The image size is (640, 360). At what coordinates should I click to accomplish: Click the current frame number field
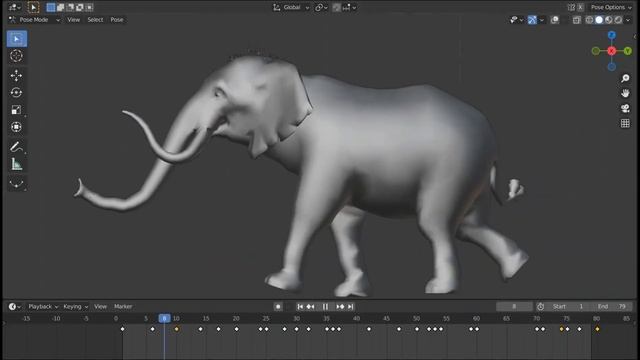tap(514, 307)
